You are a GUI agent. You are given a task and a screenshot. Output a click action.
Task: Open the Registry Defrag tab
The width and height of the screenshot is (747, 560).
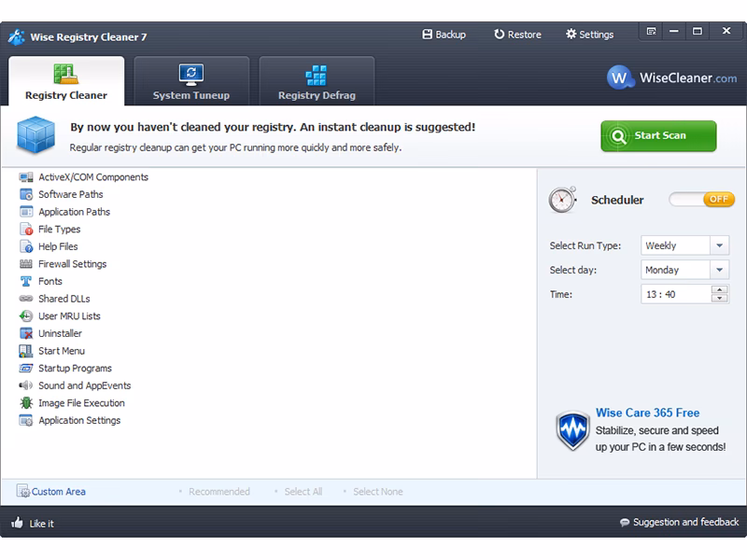tap(317, 82)
